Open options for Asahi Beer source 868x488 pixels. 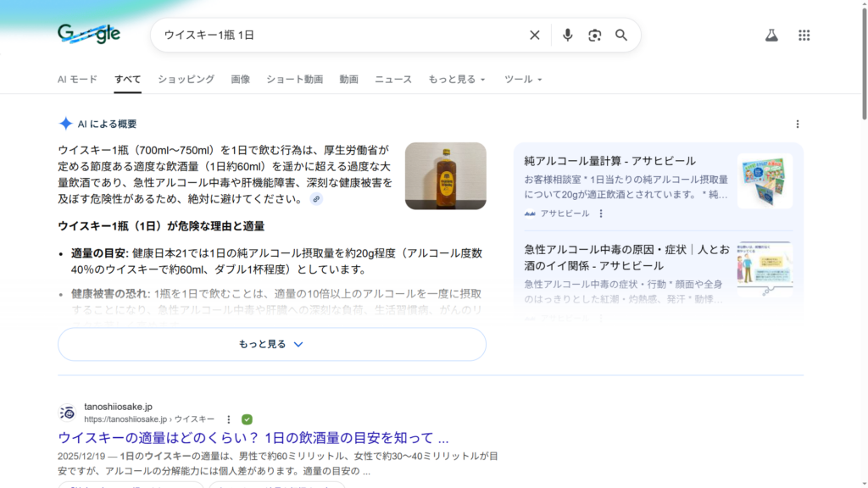point(601,213)
